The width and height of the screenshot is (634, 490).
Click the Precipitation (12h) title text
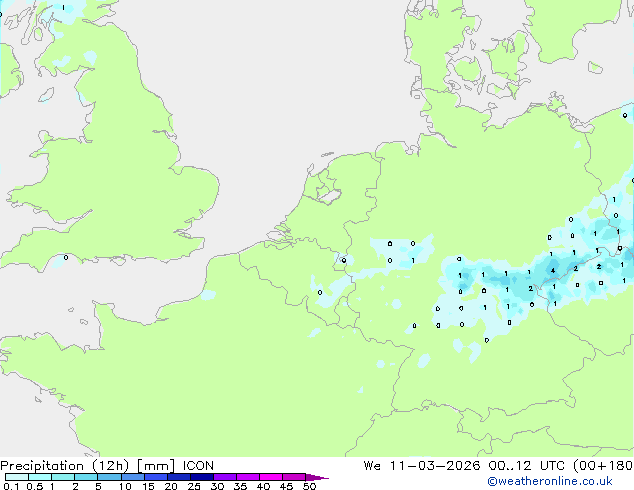click(65, 466)
